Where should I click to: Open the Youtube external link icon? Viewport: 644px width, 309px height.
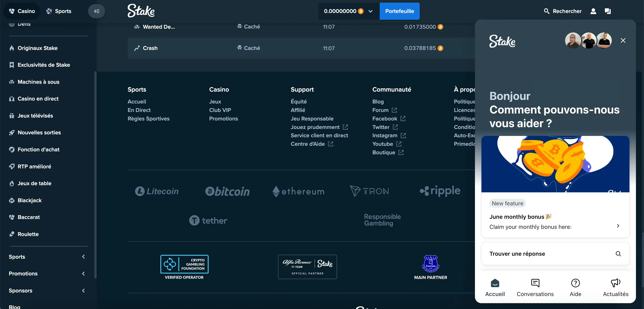(x=399, y=144)
